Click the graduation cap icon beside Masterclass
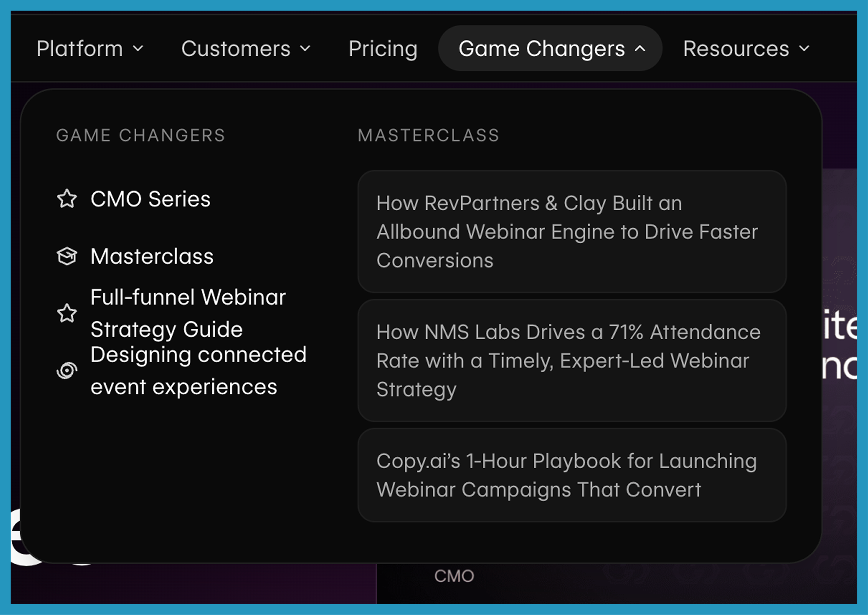The height and width of the screenshot is (615, 868). (x=67, y=256)
